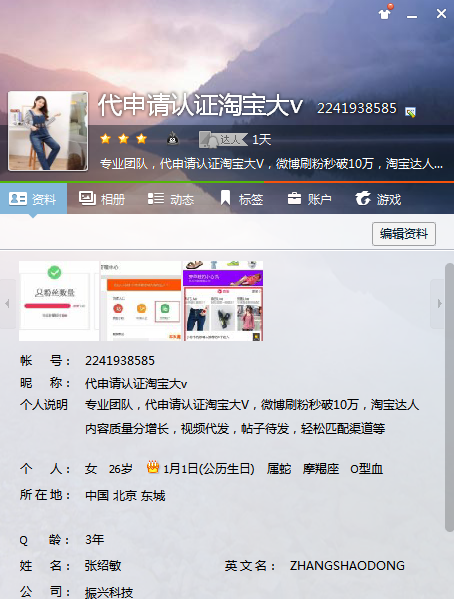Open the 动态 tab
This screenshot has width=454, height=599.
[171, 199]
